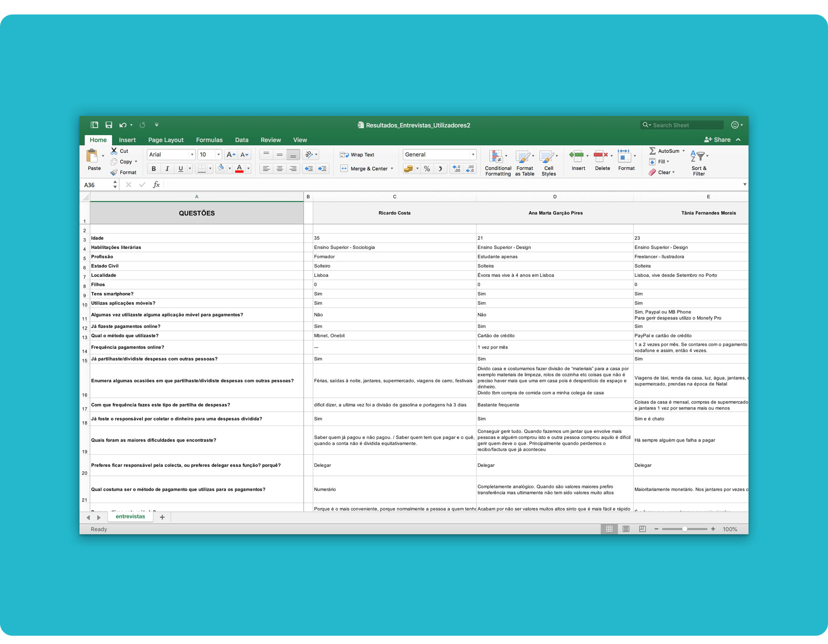The image size is (828, 644).
Task: Click the Share button
Action: point(717,140)
